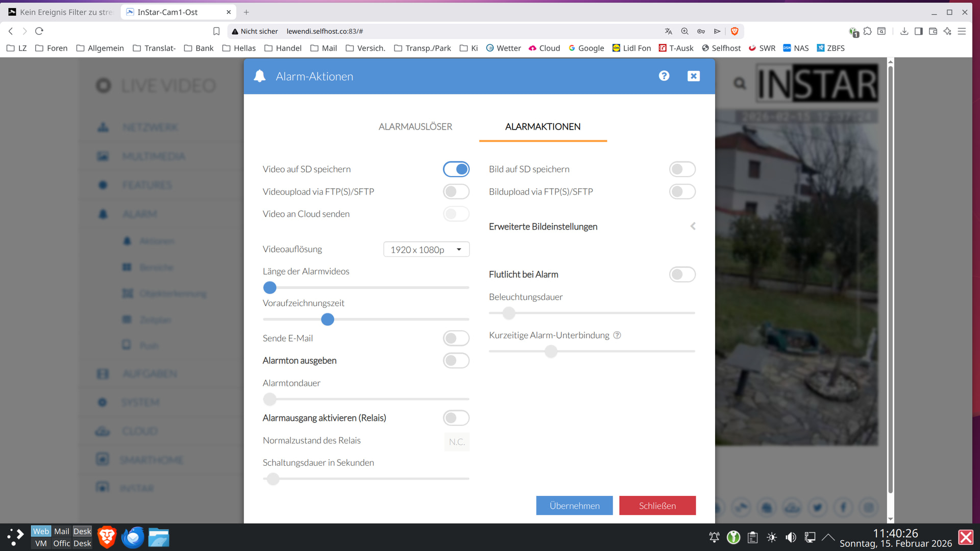Disable the Video auf SD speichern toggle
This screenshot has height=551, width=980.
[x=456, y=169]
